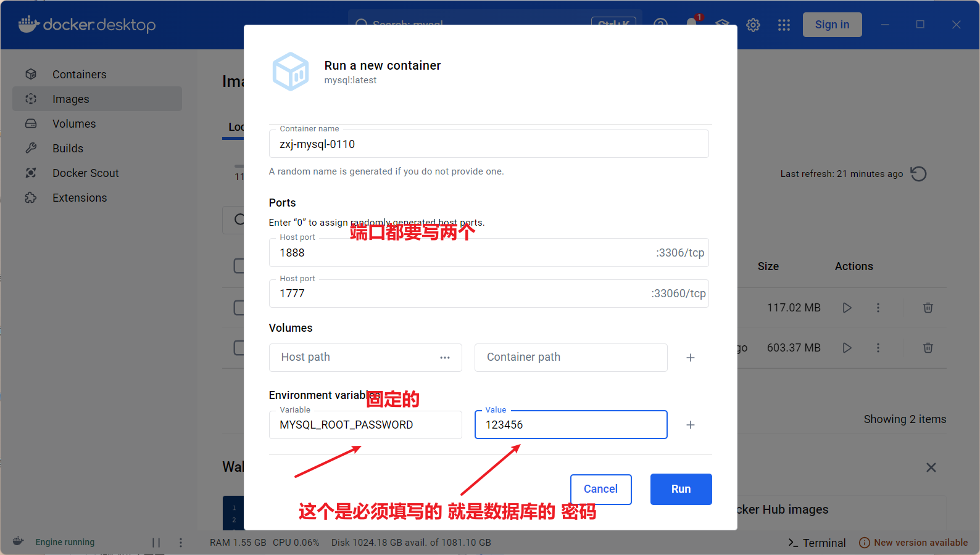The width and height of the screenshot is (980, 555).
Task: Click the New version available notice
Action: (913, 543)
